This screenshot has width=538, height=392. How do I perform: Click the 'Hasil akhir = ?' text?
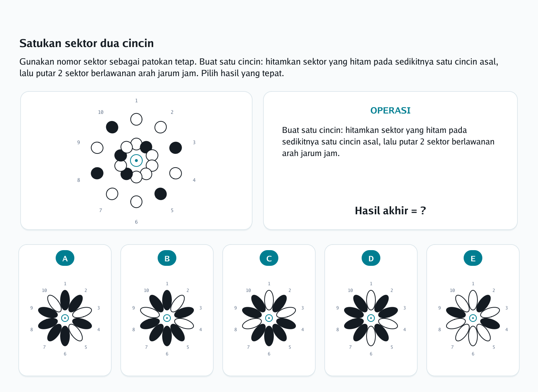point(390,211)
